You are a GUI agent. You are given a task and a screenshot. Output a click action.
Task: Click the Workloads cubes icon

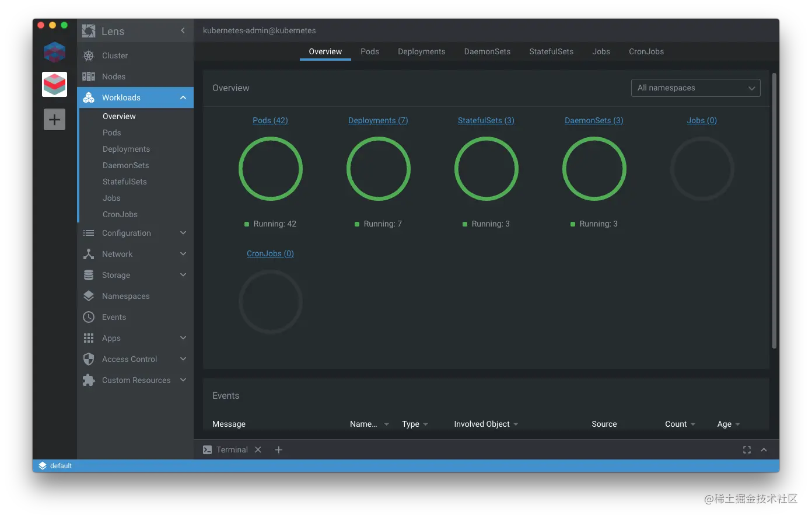click(x=89, y=97)
